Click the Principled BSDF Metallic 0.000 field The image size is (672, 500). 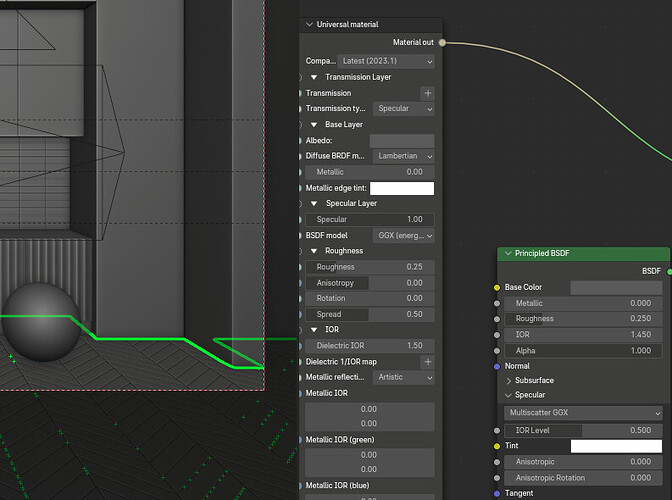pos(583,303)
